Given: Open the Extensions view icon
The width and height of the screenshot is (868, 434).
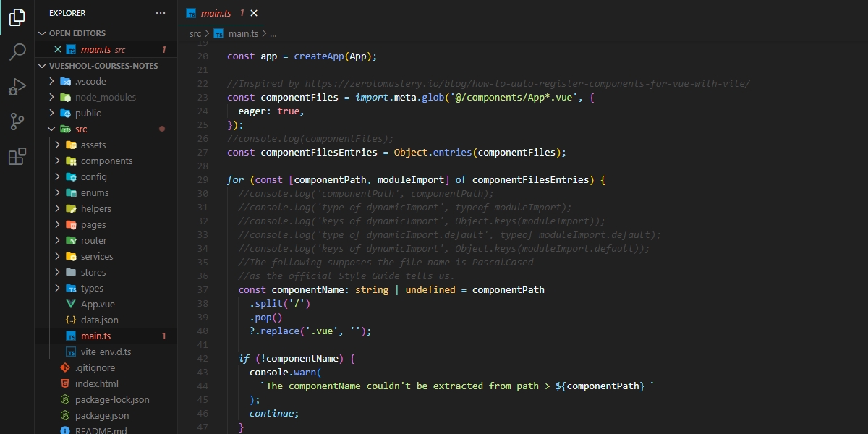Looking at the screenshot, I should [17, 156].
